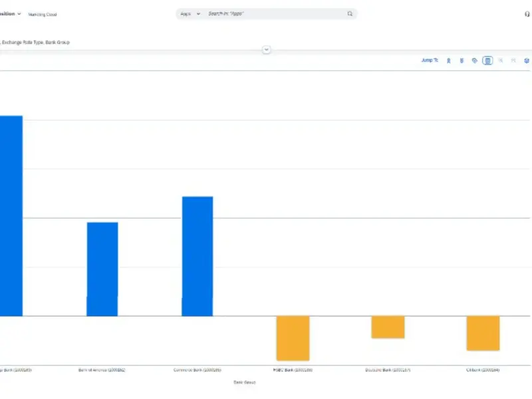This screenshot has width=532, height=399.
Task: Select the Commerce Bank blue bar
Action: click(198, 256)
